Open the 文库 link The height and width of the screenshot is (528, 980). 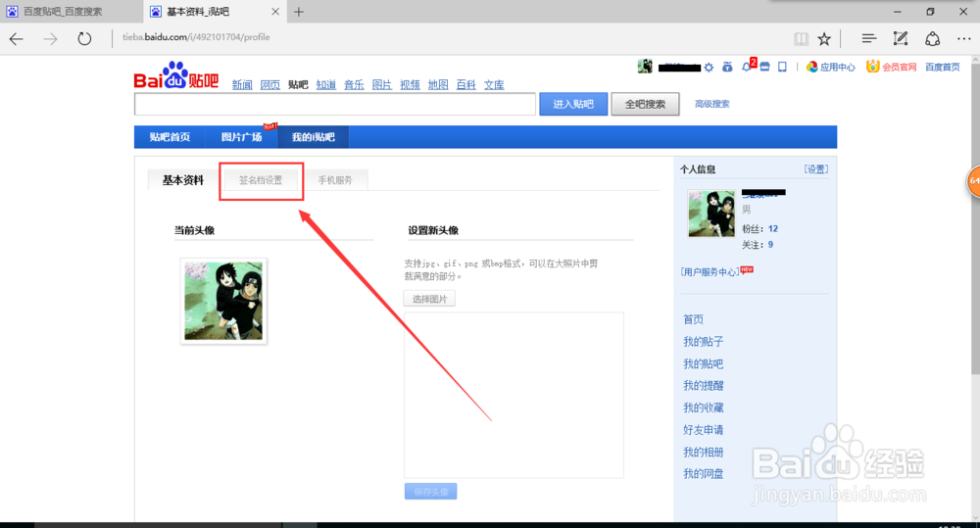click(x=494, y=85)
